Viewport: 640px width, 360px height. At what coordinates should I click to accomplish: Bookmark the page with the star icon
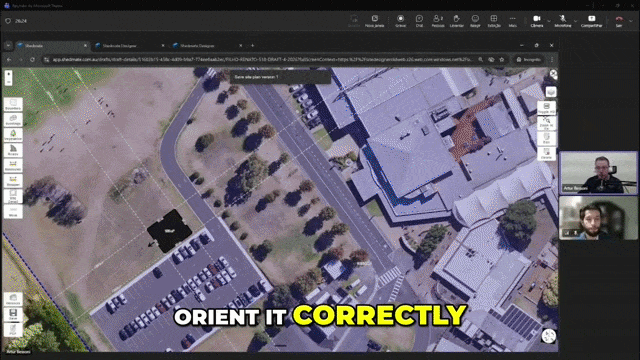(502, 60)
